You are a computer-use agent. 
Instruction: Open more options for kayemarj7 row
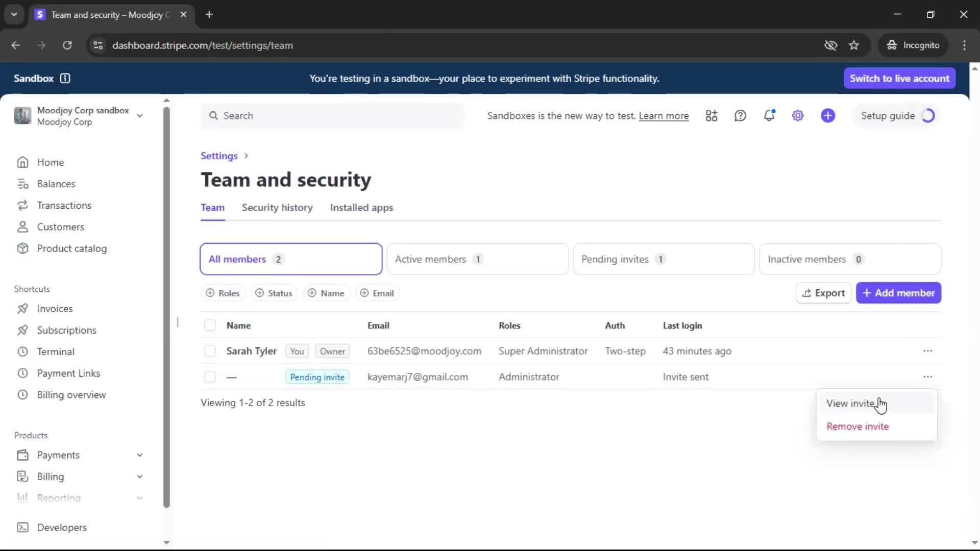tap(927, 377)
